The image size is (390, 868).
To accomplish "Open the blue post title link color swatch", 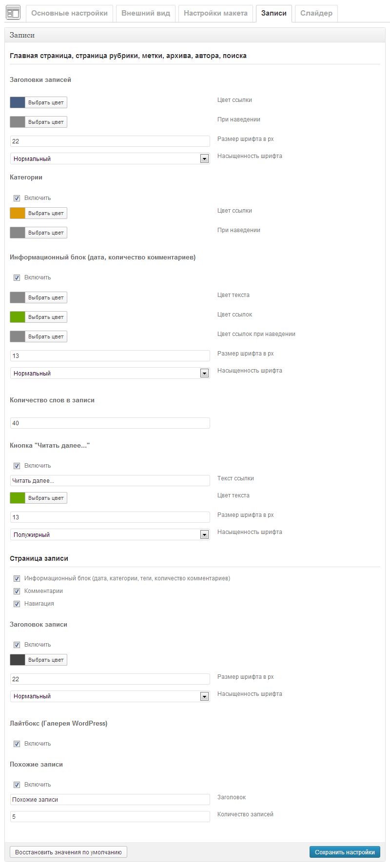I will [18, 102].
